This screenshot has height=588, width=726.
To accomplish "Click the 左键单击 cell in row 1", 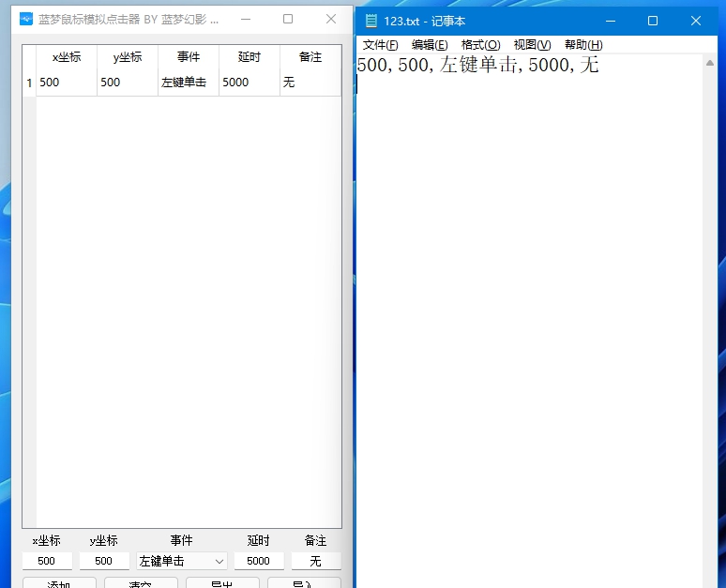I will (189, 83).
